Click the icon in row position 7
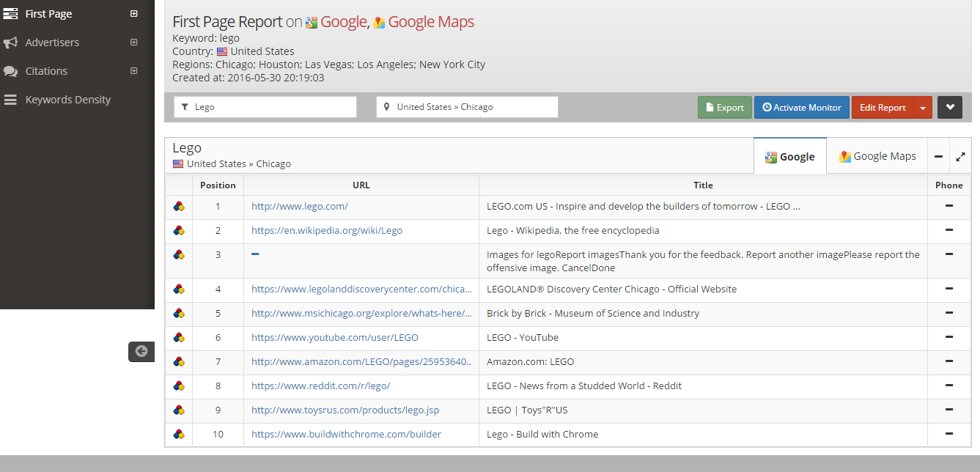 click(179, 361)
